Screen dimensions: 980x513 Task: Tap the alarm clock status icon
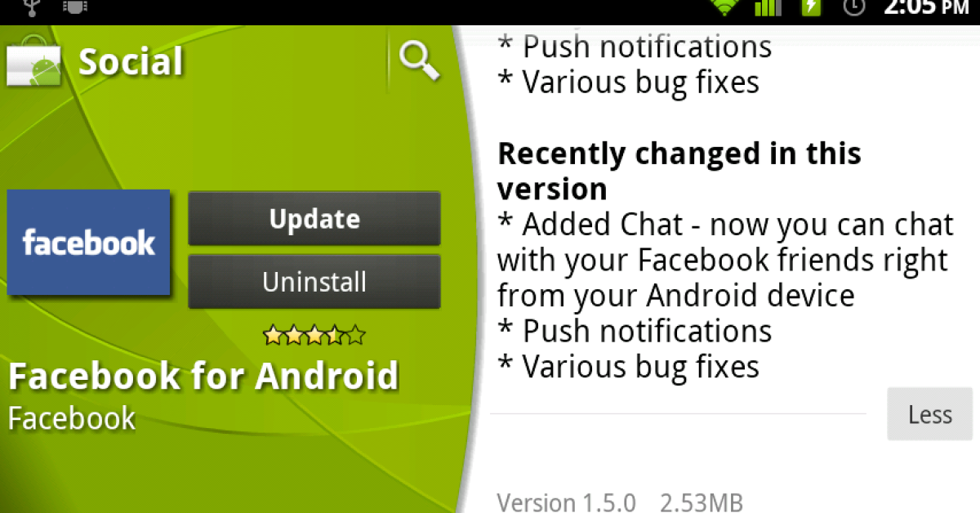click(x=854, y=8)
